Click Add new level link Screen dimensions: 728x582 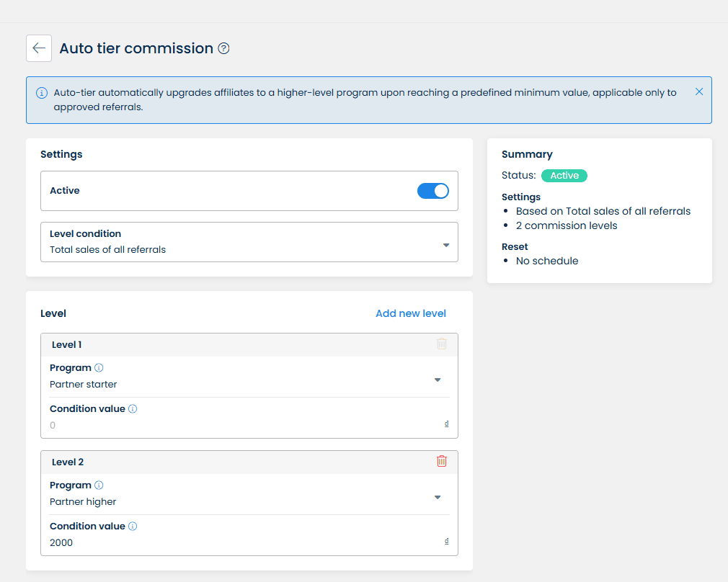410,313
